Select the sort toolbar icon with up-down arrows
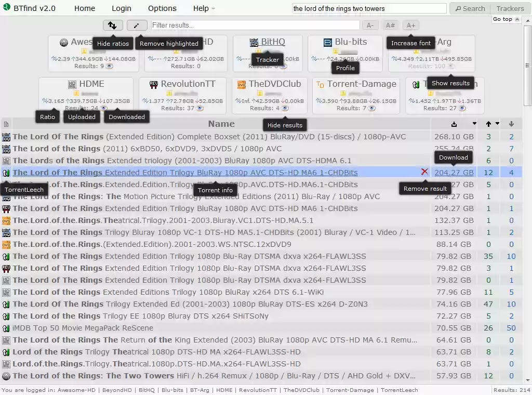Image resolution: width=532 pixels, height=395 pixels. [113, 25]
